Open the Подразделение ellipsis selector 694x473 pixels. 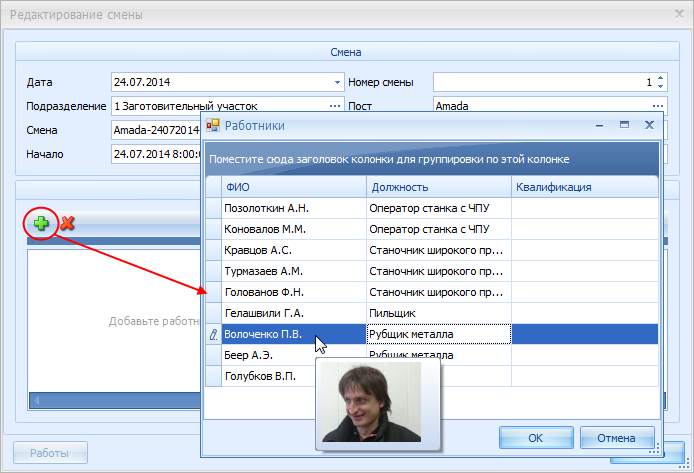pyautogui.click(x=335, y=106)
